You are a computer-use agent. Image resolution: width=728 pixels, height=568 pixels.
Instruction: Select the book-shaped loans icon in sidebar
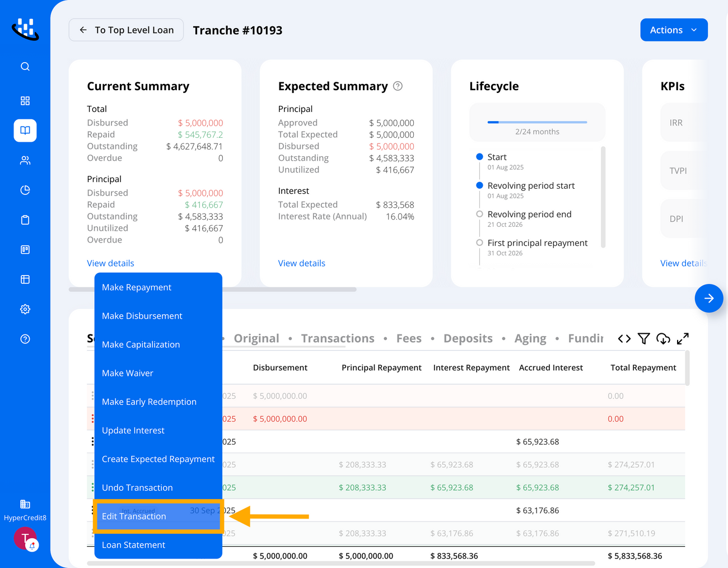pyautogui.click(x=25, y=130)
